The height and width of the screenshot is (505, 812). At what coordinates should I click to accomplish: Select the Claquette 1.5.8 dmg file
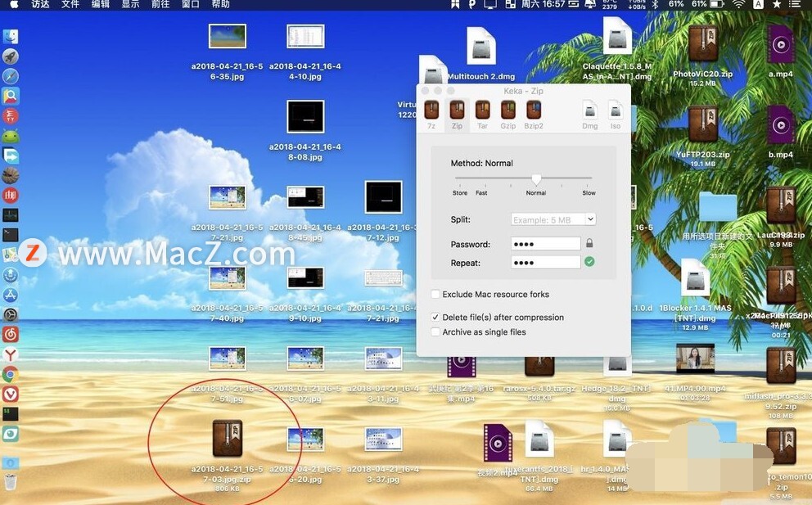[616, 38]
